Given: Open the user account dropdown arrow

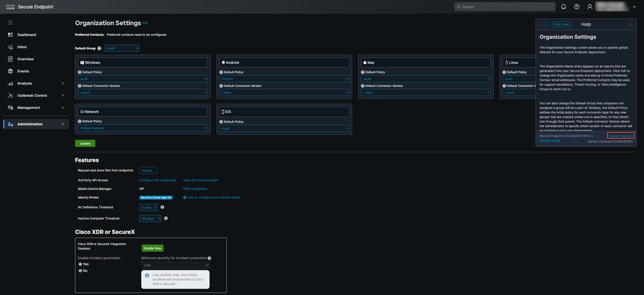Looking at the screenshot, I should 634,6.
